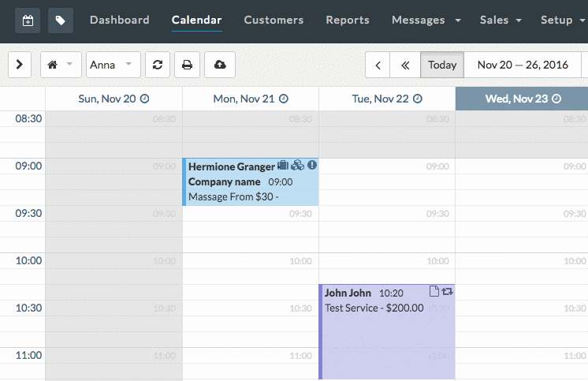Click the clock icon beside Tue, Nov 22
Screen dimensions: 588x381
click(x=418, y=99)
